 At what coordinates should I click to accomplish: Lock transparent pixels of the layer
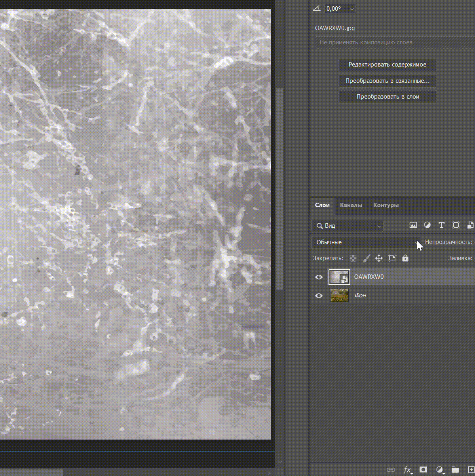tap(353, 258)
